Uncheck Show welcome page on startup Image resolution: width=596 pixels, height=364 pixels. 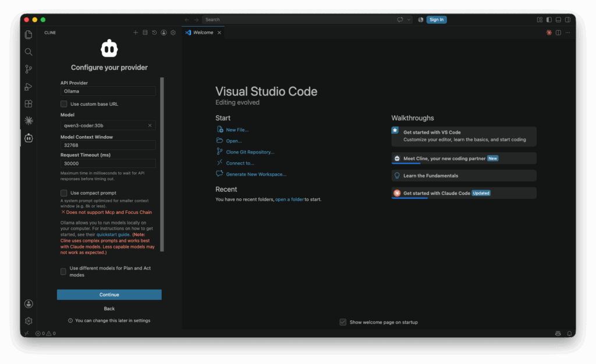[x=343, y=322]
